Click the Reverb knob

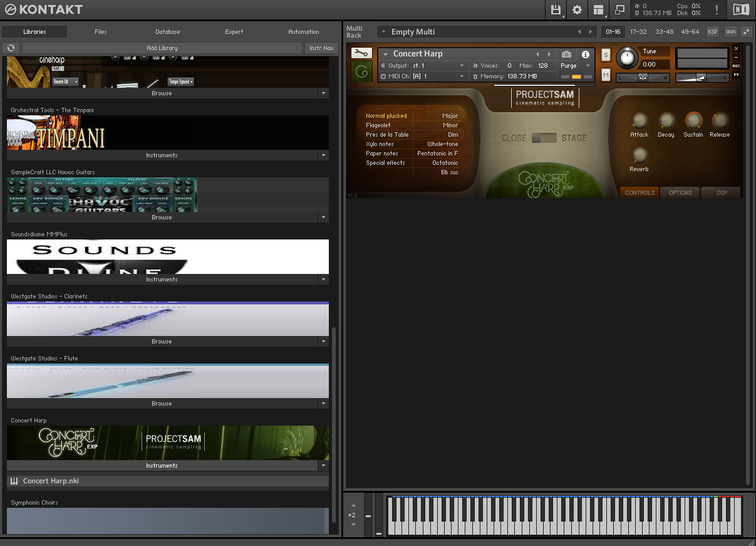tap(639, 155)
